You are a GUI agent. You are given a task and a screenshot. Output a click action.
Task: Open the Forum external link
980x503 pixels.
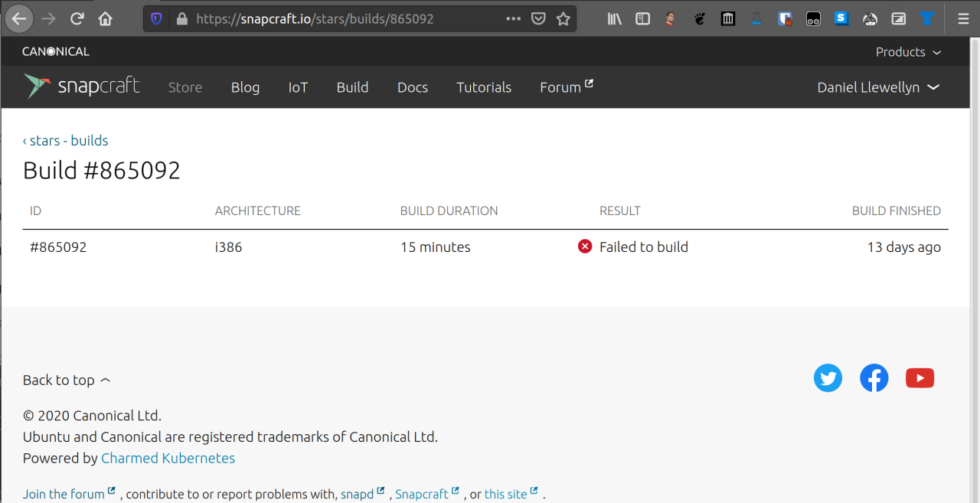pyautogui.click(x=567, y=87)
